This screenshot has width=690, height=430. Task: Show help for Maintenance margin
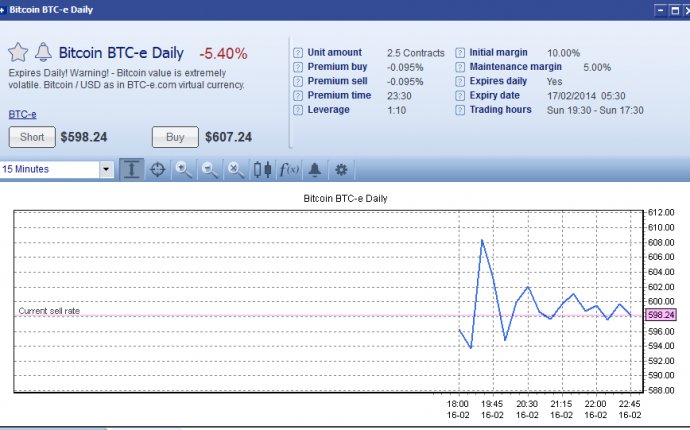(460, 67)
